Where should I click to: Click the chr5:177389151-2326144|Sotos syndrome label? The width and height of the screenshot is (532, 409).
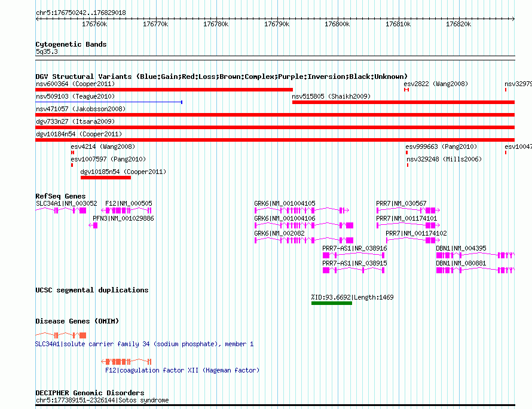(102, 400)
